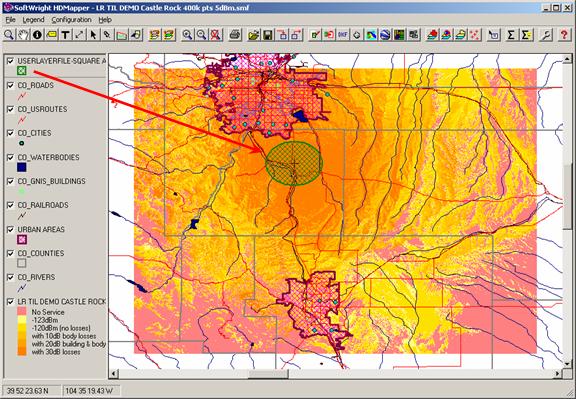Viewport: 576px width, 399px height.
Task: Click the horizontal scrollbar right arrow
Action: 558,374
